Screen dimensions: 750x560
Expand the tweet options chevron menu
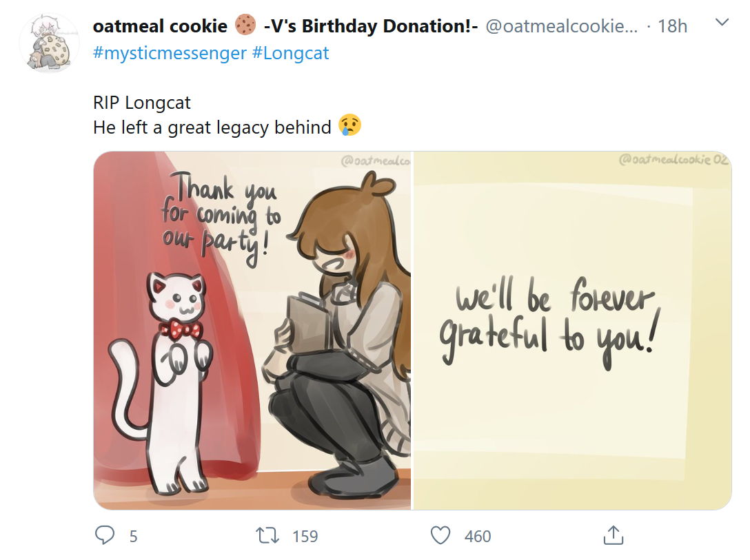point(722,23)
